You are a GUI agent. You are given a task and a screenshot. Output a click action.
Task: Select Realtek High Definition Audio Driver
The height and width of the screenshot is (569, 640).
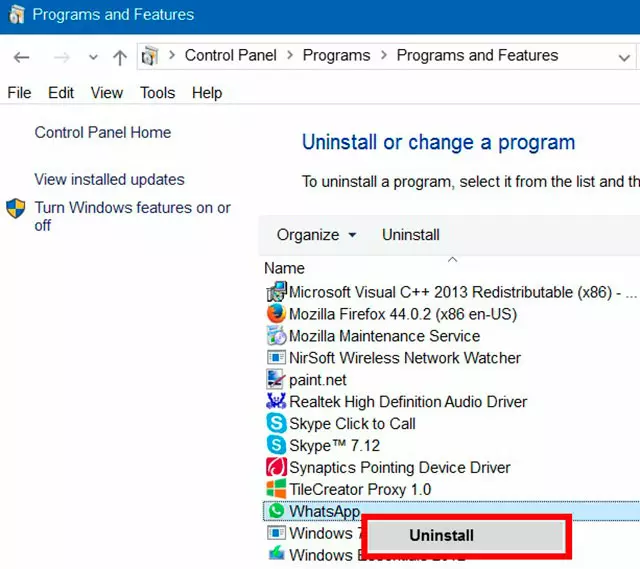coord(408,402)
